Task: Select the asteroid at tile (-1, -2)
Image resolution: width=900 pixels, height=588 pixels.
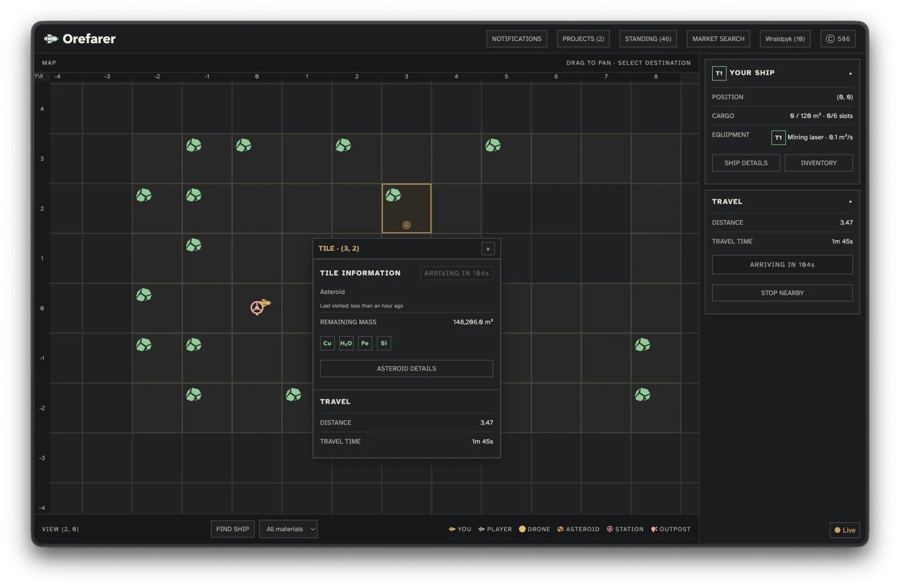Action: [x=193, y=395]
